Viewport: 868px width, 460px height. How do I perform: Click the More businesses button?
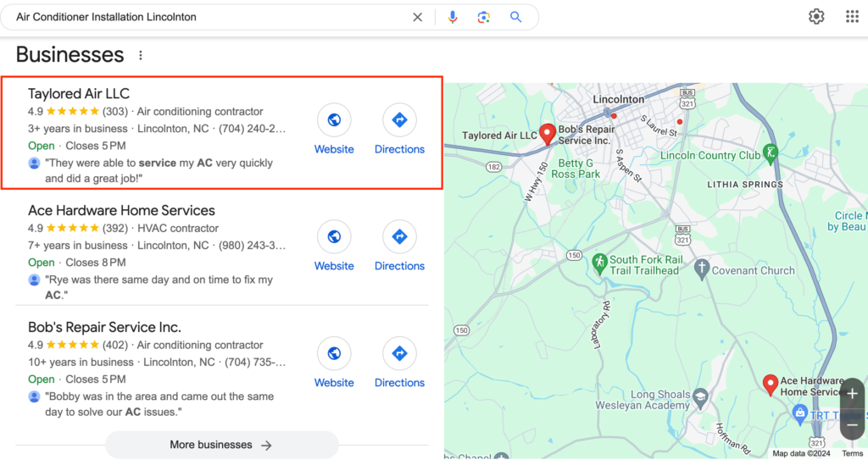click(221, 445)
